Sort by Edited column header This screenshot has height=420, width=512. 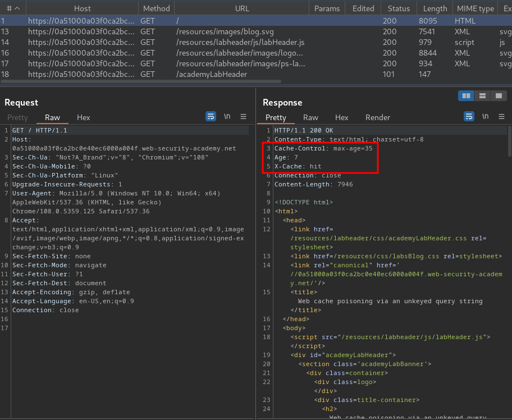point(363,8)
